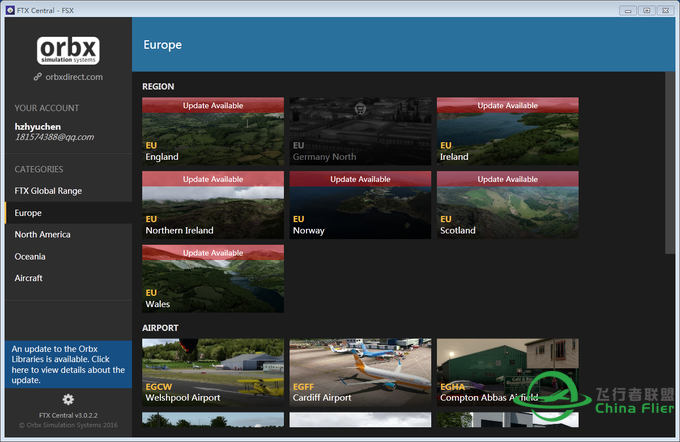This screenshot has height=442, width=680.
Task: Open the EU Wales region tile
Action: click(x=213, y=278)
